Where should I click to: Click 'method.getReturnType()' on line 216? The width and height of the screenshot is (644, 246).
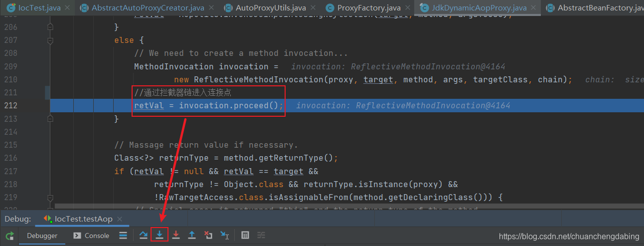point(278,158)
